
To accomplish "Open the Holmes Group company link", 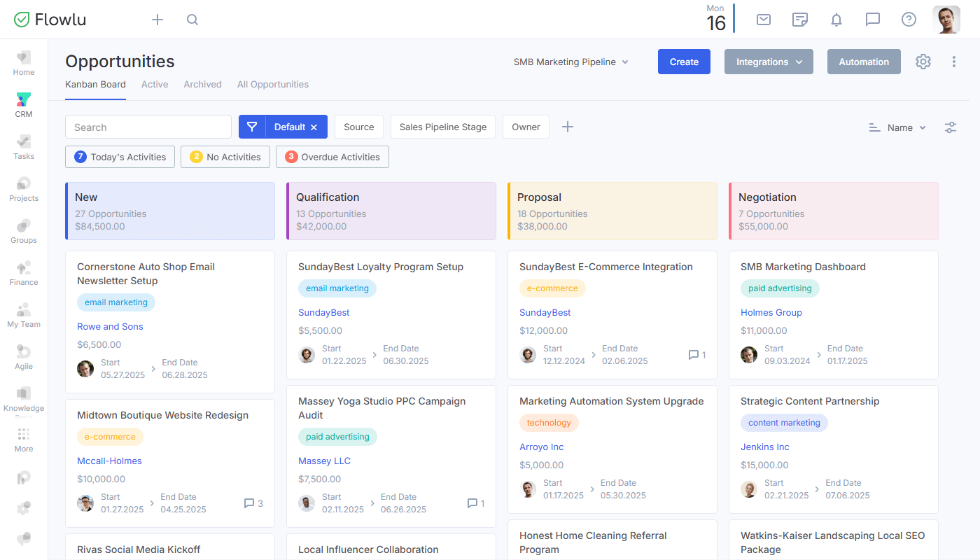I will [771, 312].
